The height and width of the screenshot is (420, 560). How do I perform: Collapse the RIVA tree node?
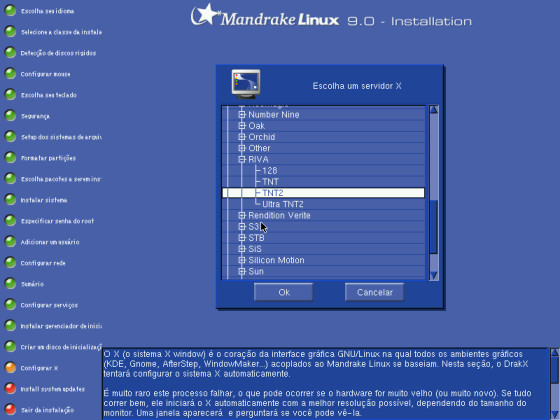(242, 159)
